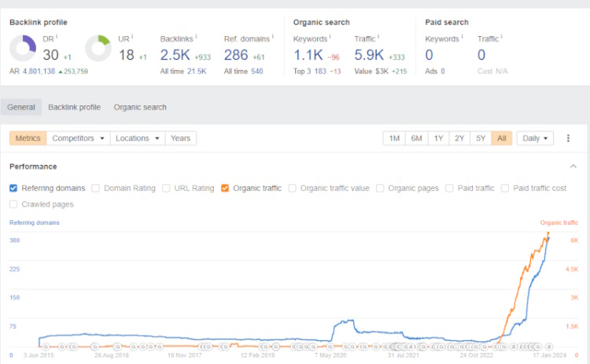The height and width of the screenshot is (364, 590).
Task: Click the 3 Jun 2015 timeline marker
Action: (45, 346)
